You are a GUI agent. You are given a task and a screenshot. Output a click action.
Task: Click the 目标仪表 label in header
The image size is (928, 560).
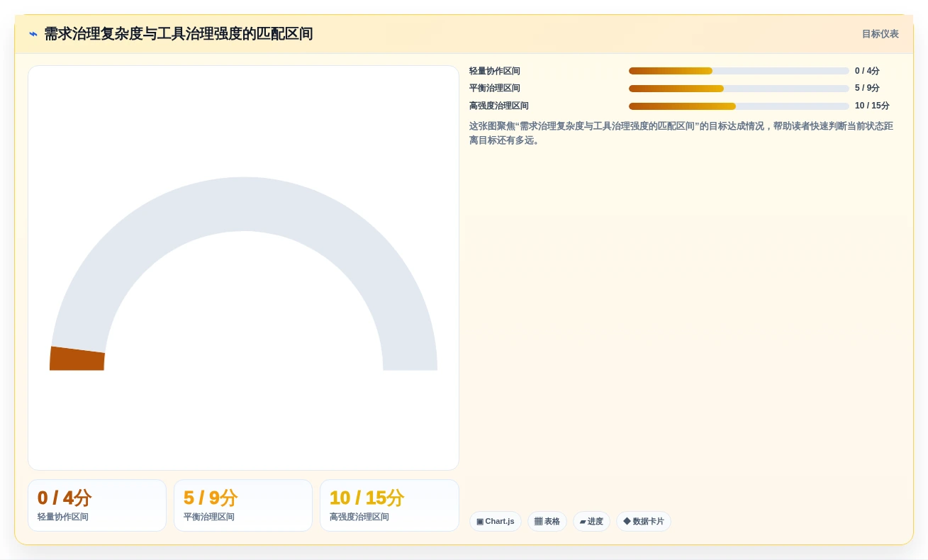[x=881, y=34]
